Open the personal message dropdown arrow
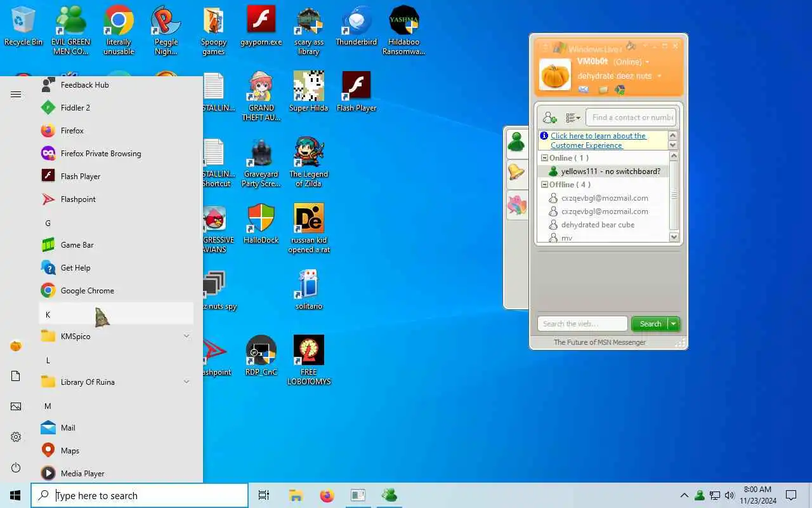 click(659, 76)
